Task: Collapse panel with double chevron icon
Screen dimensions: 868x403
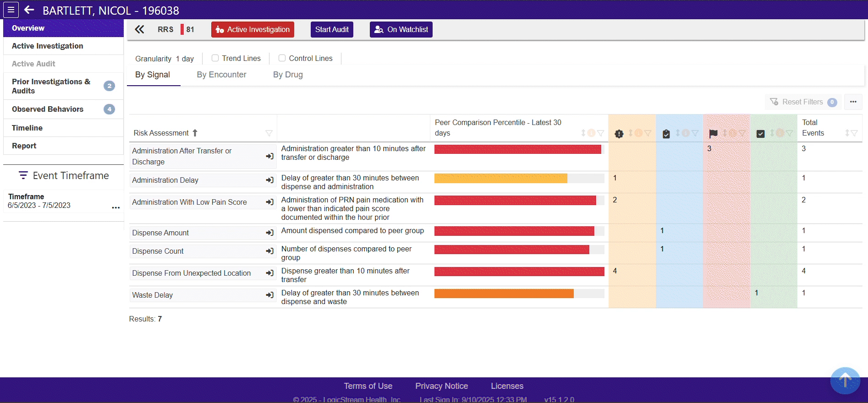Action: point(139,30)
